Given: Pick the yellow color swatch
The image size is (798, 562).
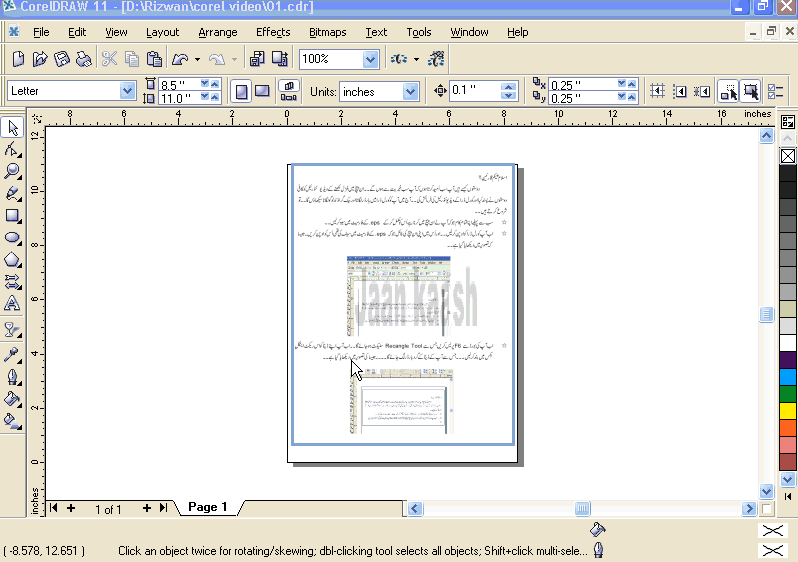Looking at the screenshot, I should click(788, 410).
